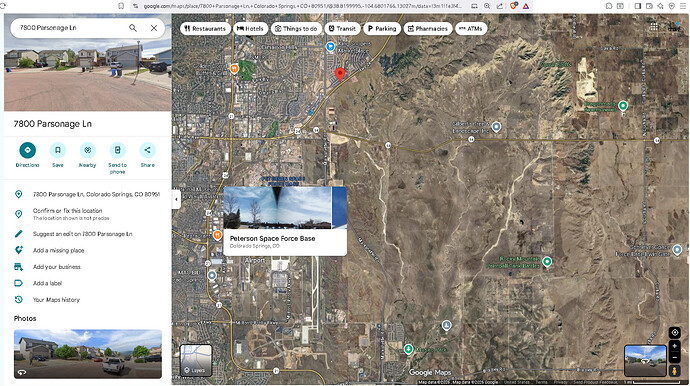Screen dimensions: 690x386
Task: Click the search magnifier icon in search box
Action: click(x=132, y=28)
